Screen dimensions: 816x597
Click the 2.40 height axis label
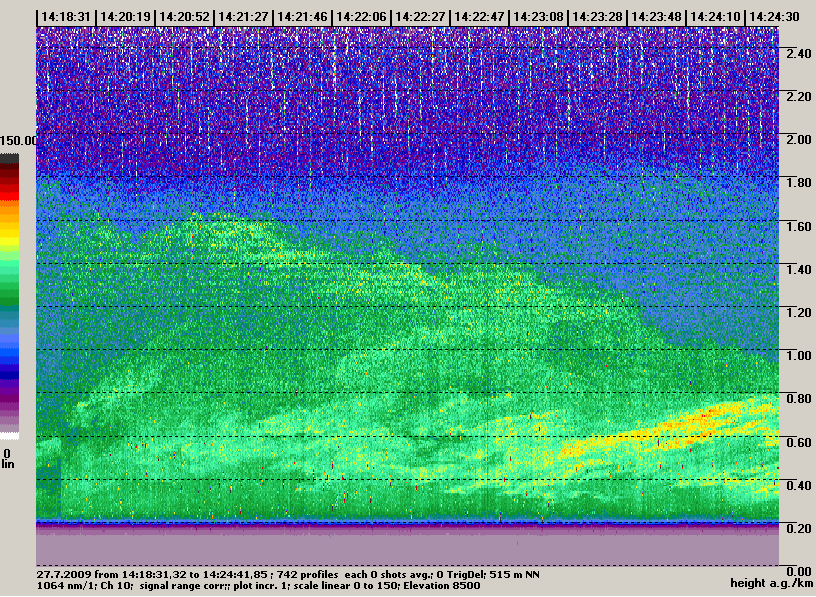[x=798, y=54]
